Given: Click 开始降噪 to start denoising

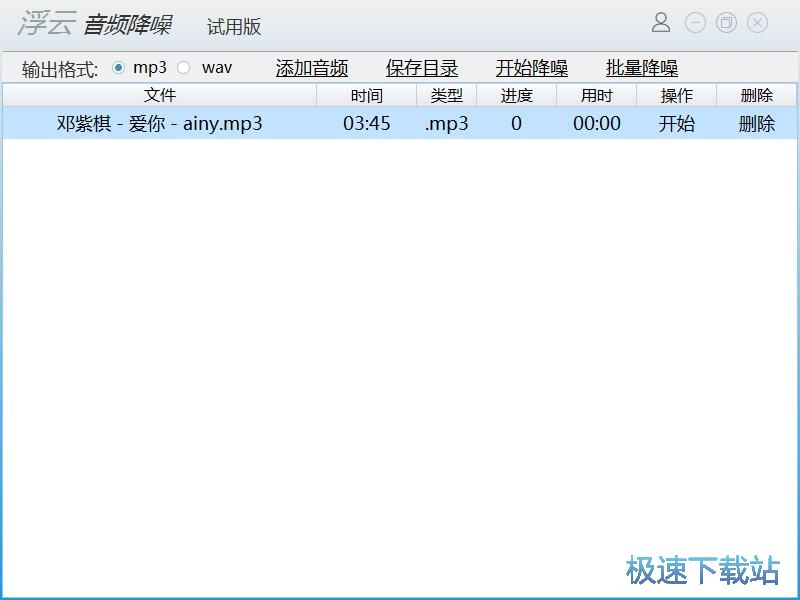Looking at the screenshot, I should [x=532, y=68].
